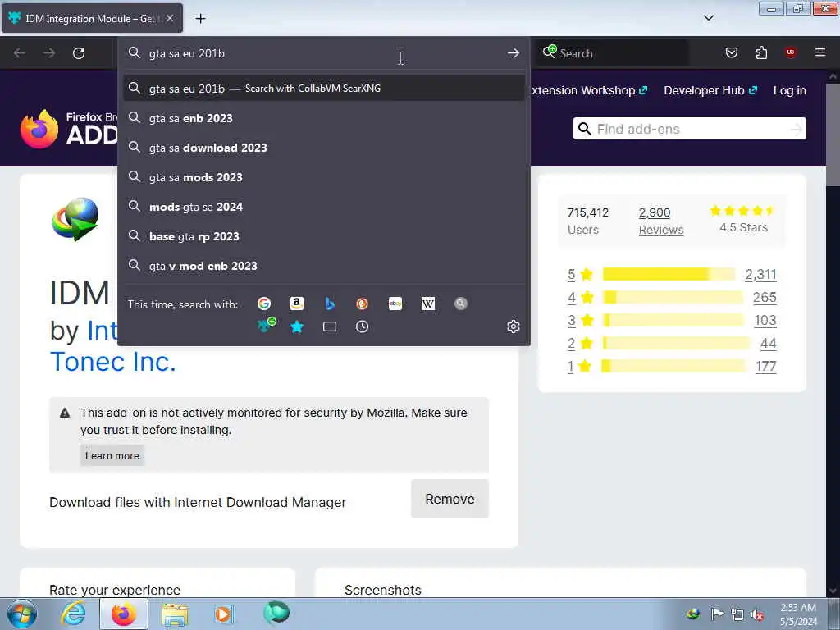Click the four-star rating bar
Image resolution: width=840 pixels, height=630 pixels.
(x=673, y=297)
